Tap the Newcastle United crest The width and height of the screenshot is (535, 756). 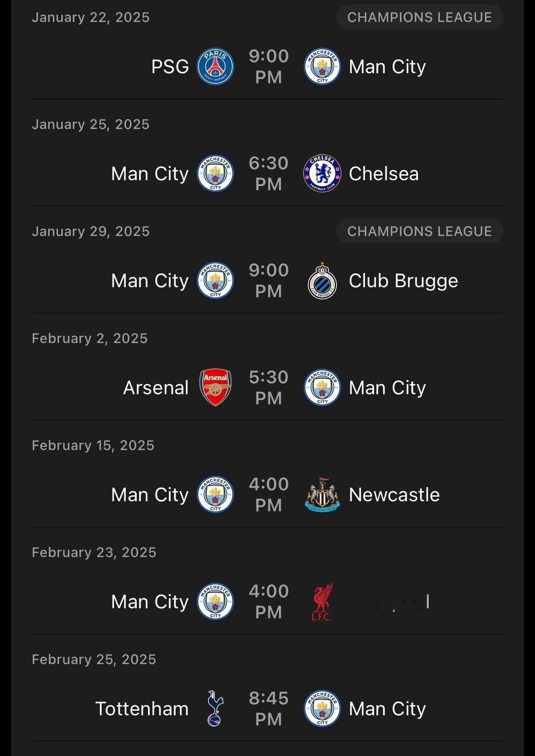click(x=322, y=495)
